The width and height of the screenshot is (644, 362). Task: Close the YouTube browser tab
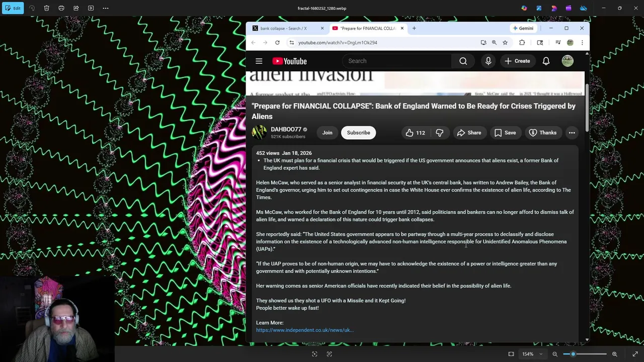click(401, 28)
